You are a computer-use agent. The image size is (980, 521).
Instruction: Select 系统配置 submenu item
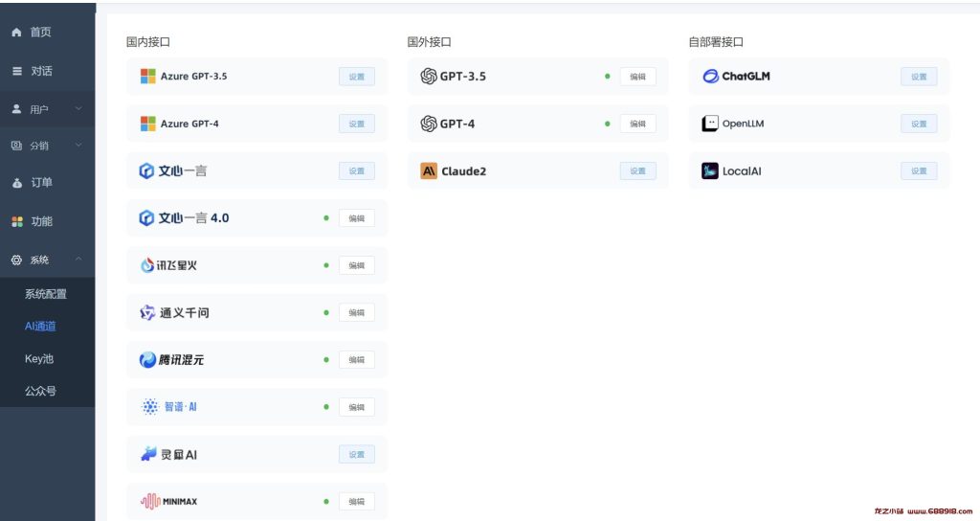46,294
